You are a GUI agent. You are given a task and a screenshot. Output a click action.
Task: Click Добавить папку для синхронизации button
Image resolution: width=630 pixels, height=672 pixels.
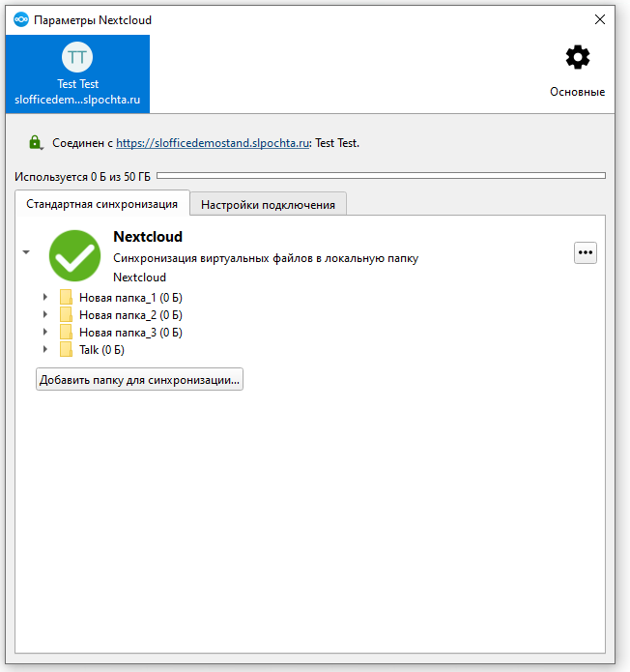click(x=139, y=380)
